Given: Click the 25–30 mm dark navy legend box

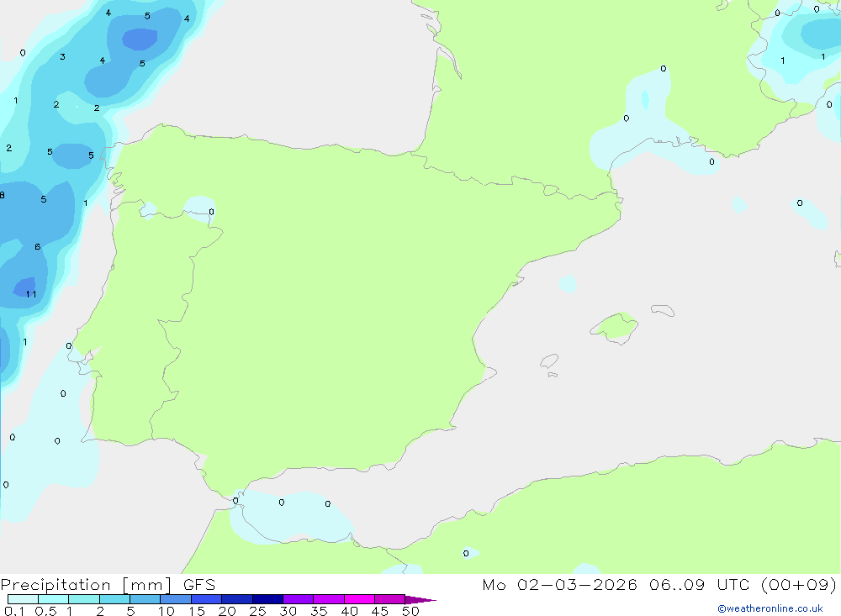Looking at the screenshot, I should pos(267,599).
